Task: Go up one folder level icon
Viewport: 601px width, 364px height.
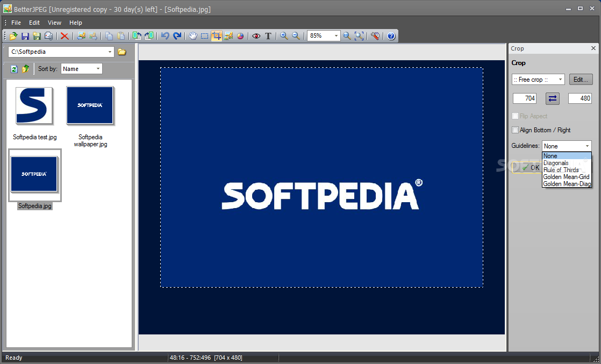Action: (26, 69)
